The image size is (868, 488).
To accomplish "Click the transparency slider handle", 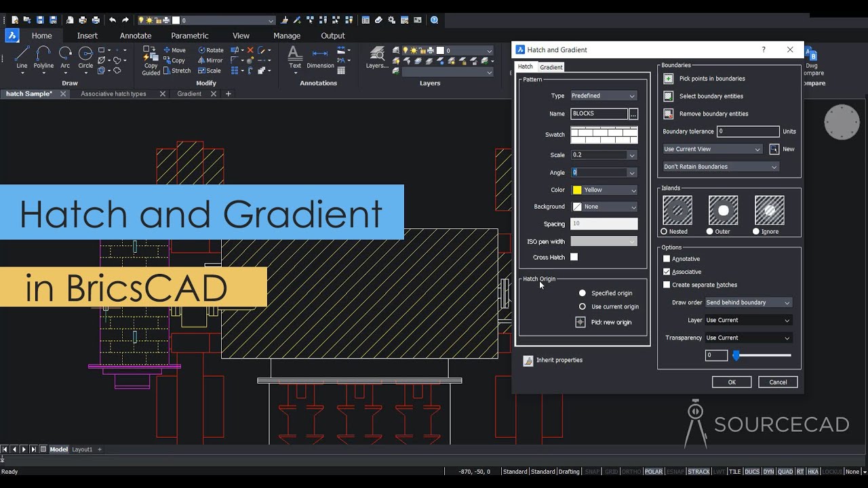I will [736, 355].
